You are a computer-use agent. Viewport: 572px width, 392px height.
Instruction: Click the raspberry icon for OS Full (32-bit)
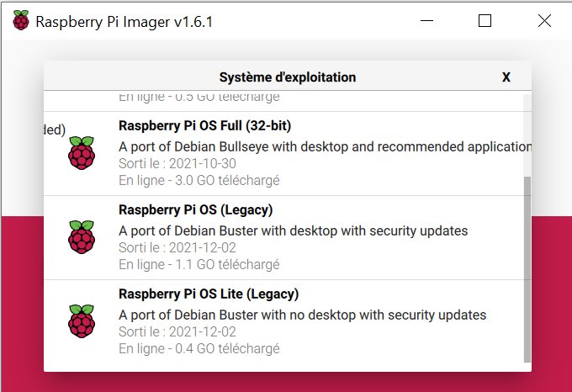pos(82,153)
